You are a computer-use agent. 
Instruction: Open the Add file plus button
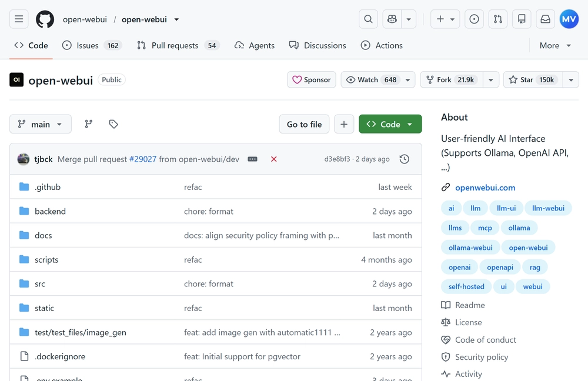344,124
